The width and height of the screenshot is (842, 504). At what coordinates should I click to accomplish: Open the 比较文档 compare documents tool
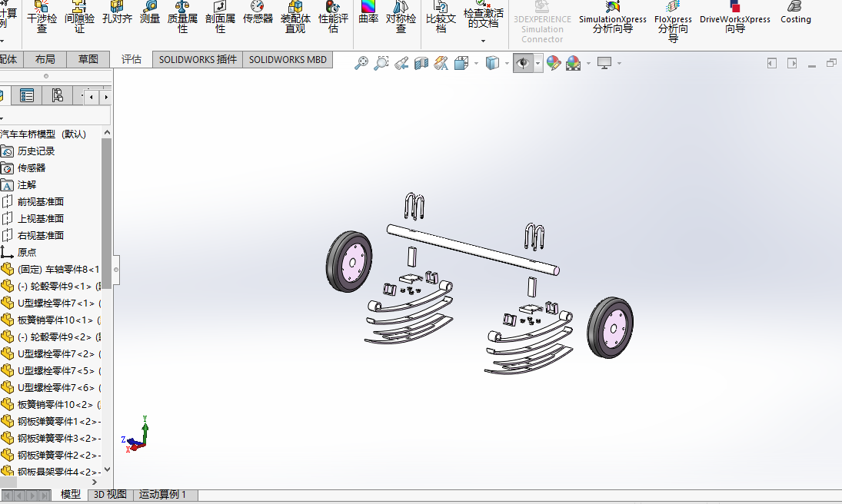[x=441, y=17]
